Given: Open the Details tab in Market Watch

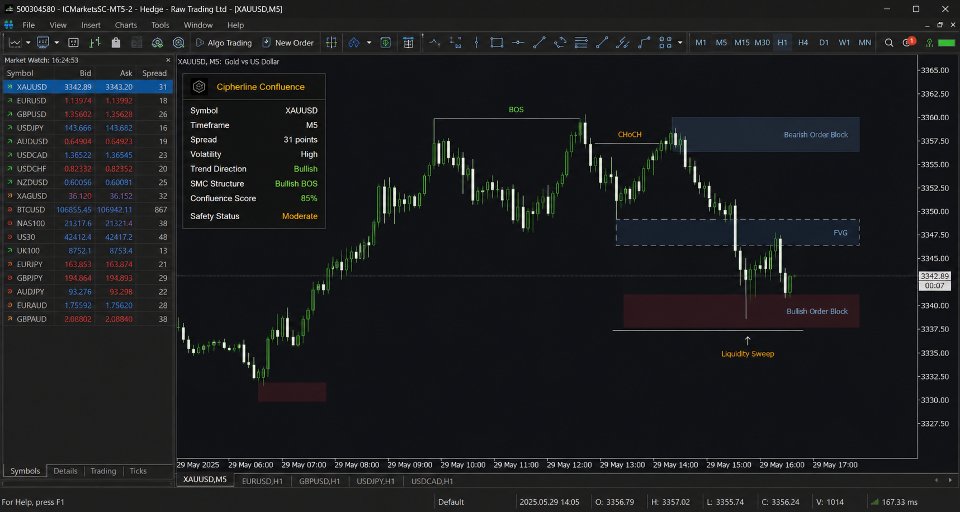Looking at the screenshot, I should [66, 471].
